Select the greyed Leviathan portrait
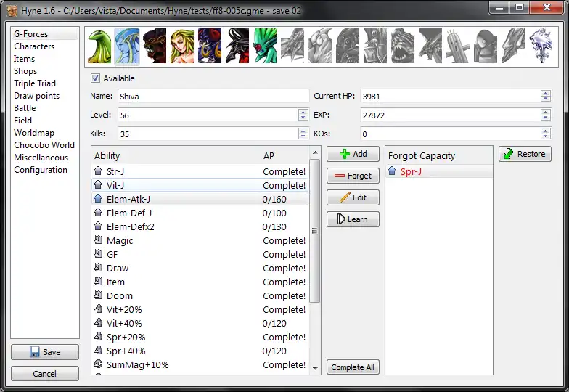This screenshot has height=392, width=569. pos(292,46)
